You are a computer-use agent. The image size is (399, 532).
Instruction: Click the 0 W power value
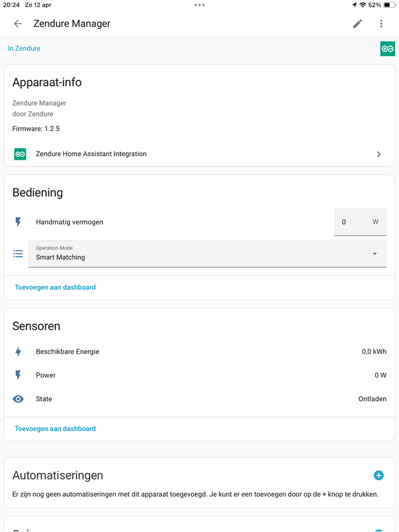[380, 375]
